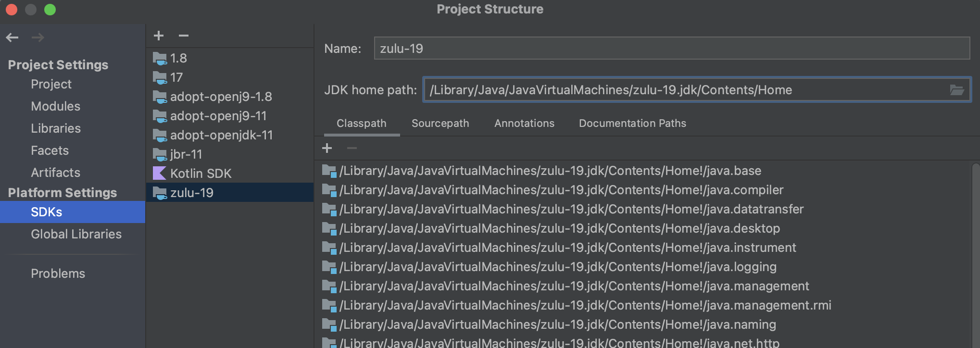Remove classpath entry with minus icon
Viewport: 980px width, 348px height.
click(x=352, y=148)
